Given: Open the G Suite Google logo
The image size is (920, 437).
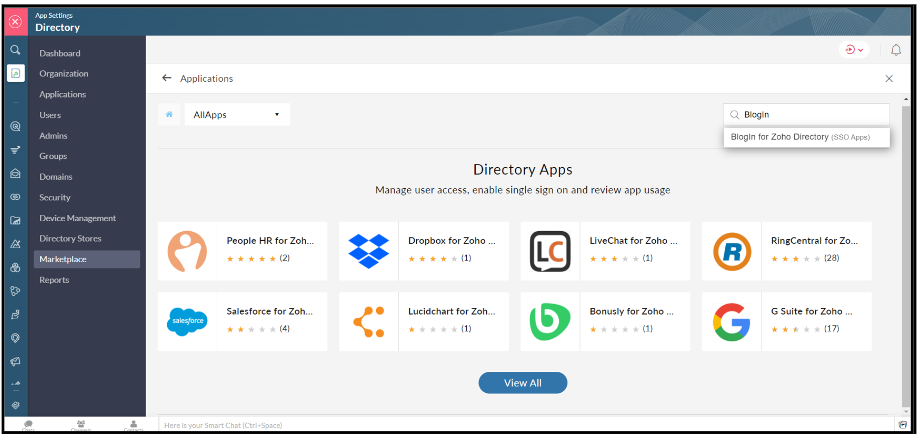Looking at the screenshot, I should pyautogui.click(x=732, y=322).
